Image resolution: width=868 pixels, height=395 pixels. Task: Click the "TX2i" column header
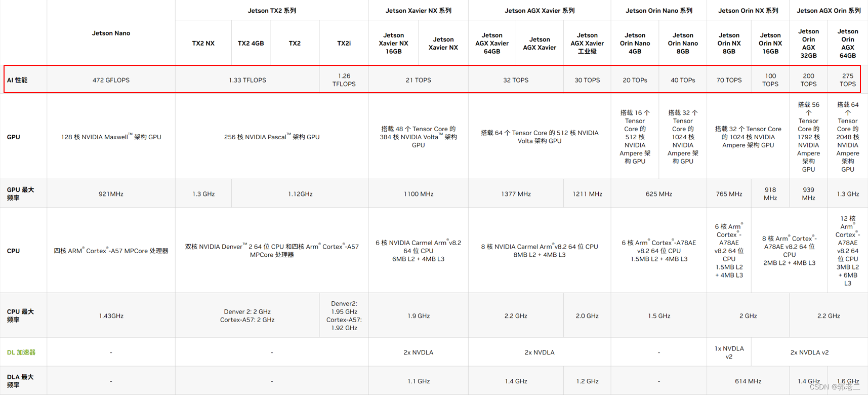tap(344, 44)
